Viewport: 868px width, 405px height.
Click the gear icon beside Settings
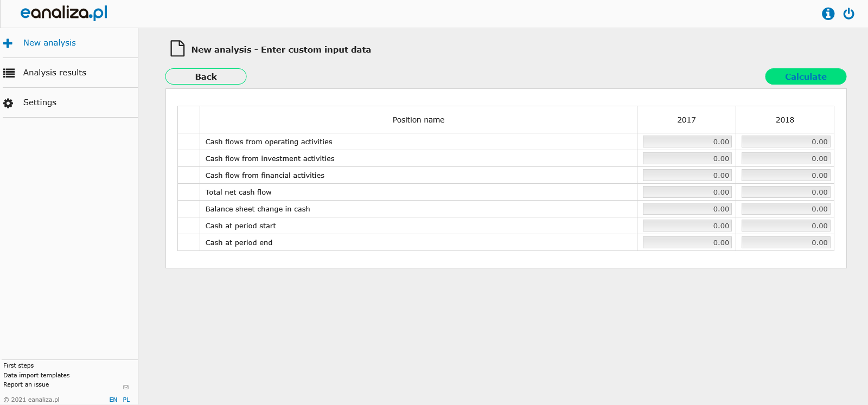[x=8, y=103]
